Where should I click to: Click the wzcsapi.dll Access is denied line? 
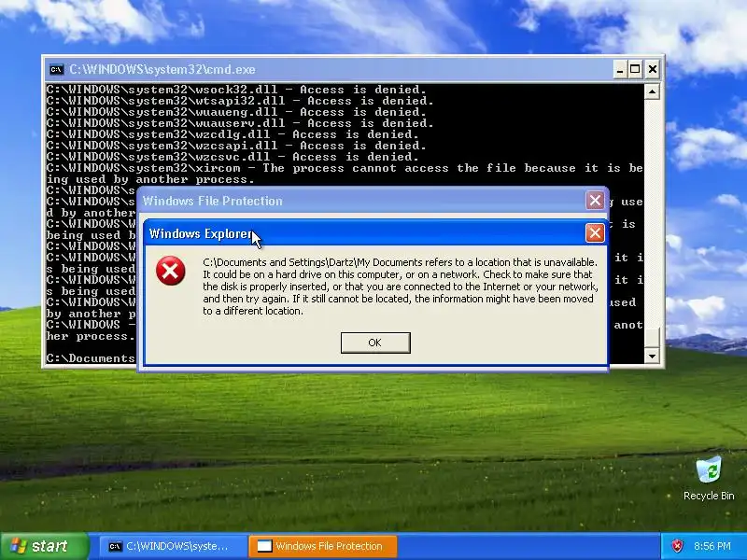236,146
